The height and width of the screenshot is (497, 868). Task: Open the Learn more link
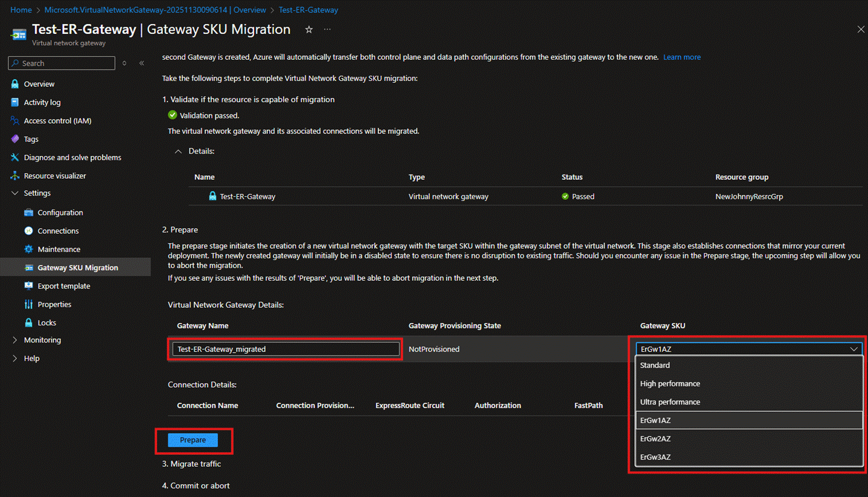(x=681, y=57)
